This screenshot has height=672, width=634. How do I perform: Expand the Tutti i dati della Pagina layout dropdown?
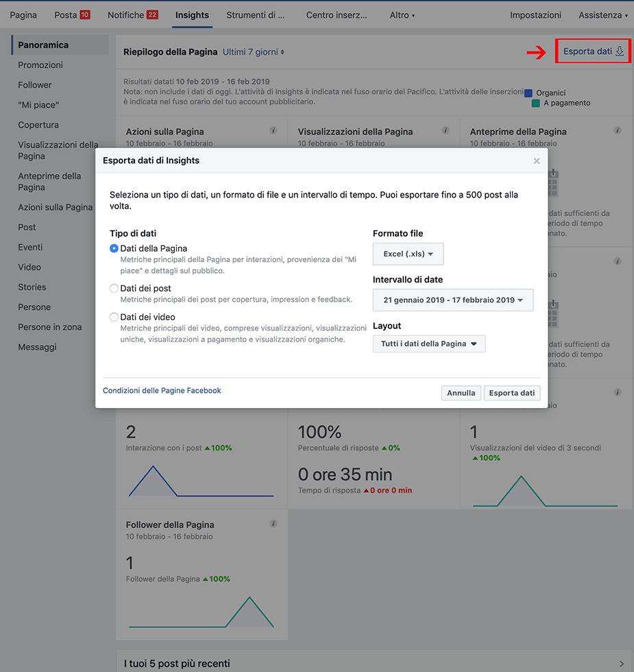point(429,344)
